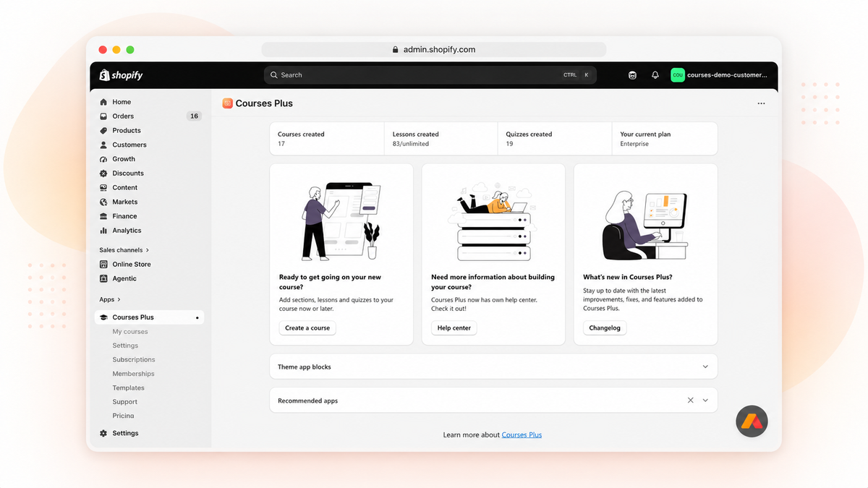Open the Sidekick assistant icon in top bar

(632, 75)
